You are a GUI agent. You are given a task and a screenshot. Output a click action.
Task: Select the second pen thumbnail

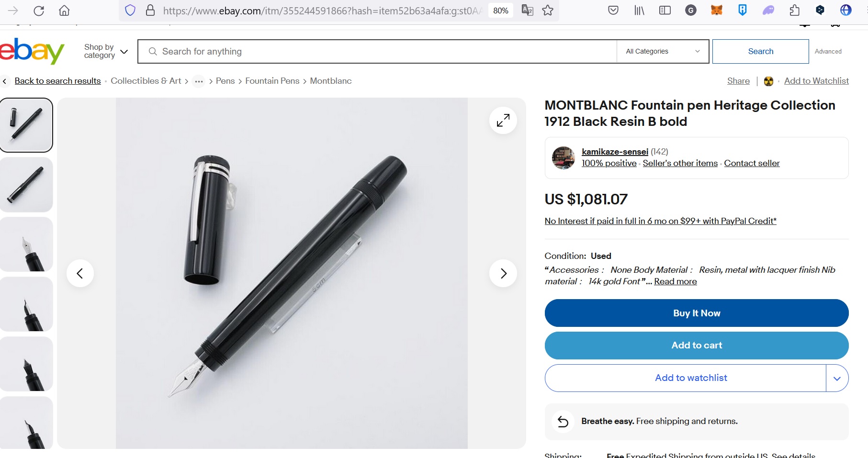26,185
